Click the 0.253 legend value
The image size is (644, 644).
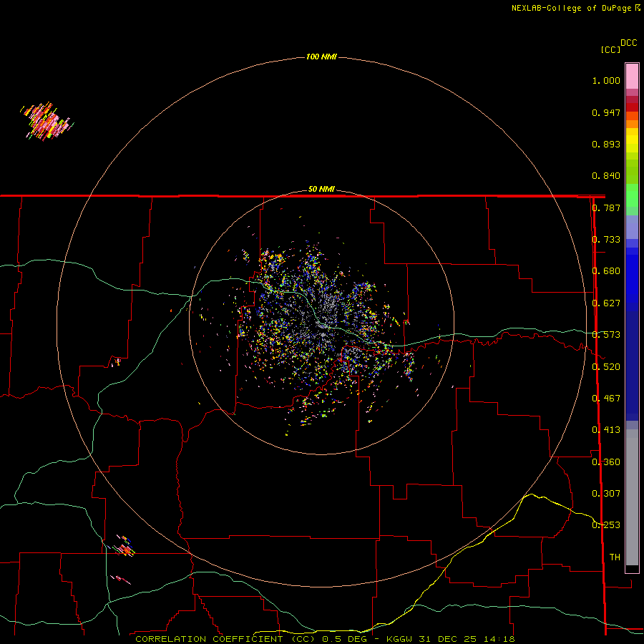[x=606, y=525]
